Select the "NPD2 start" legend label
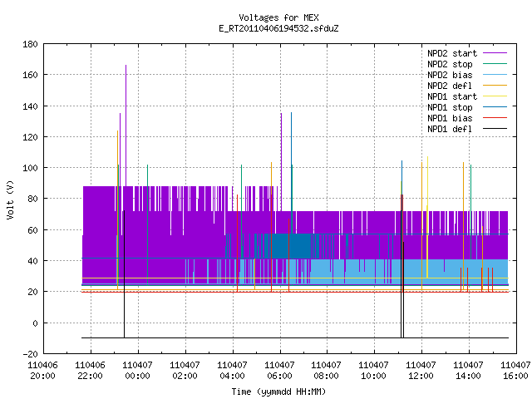The height and width of the screenshot is (399, 532). (x=452, y=53)
